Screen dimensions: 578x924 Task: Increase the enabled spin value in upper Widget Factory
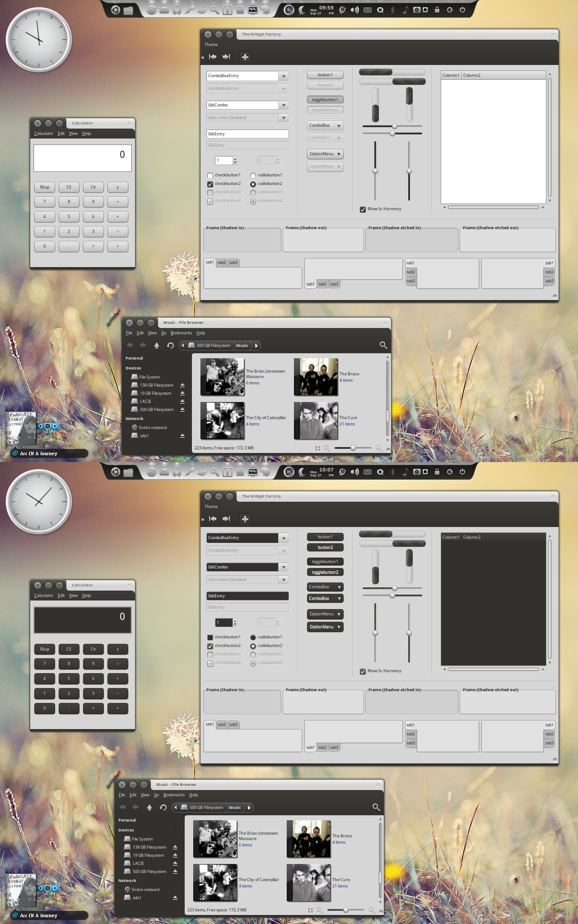click(235, 158)
